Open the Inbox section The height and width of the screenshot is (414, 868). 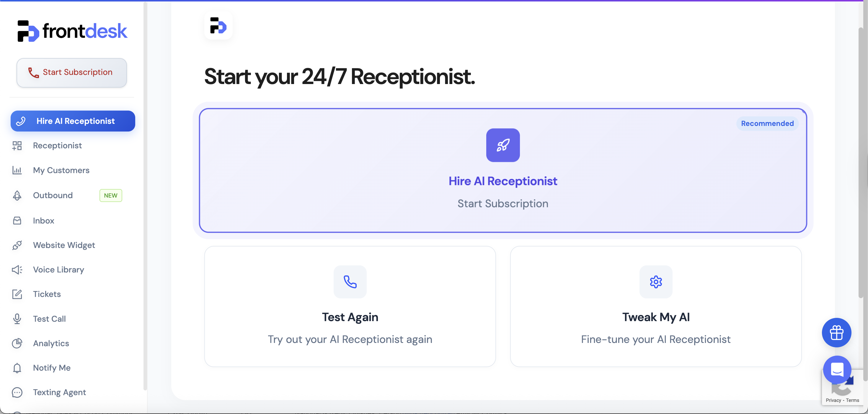(43, 221)
